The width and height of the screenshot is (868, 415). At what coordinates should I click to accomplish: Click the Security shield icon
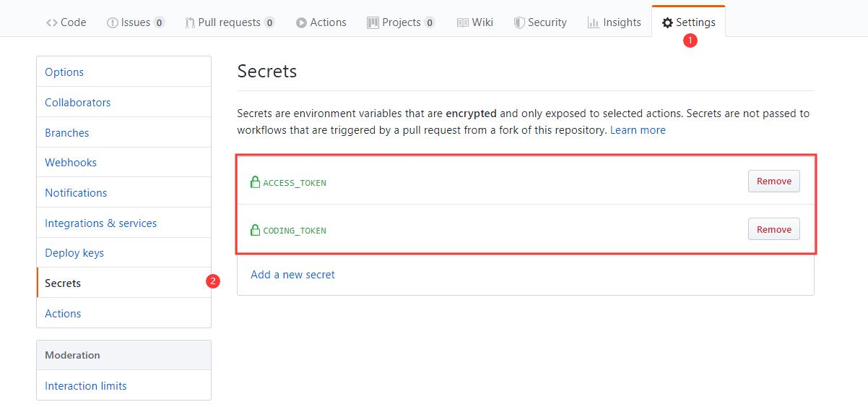[519, 22]
